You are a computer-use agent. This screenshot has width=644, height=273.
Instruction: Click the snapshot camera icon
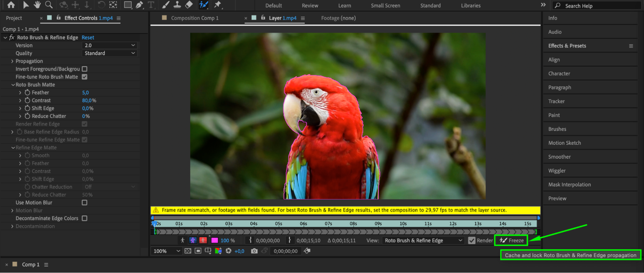[x=254, y=251]
